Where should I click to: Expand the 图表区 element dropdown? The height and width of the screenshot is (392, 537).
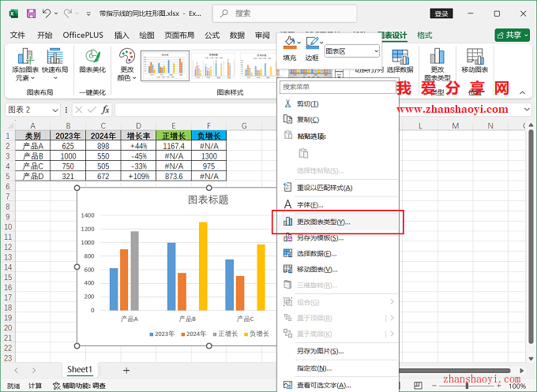pos(375,50)
